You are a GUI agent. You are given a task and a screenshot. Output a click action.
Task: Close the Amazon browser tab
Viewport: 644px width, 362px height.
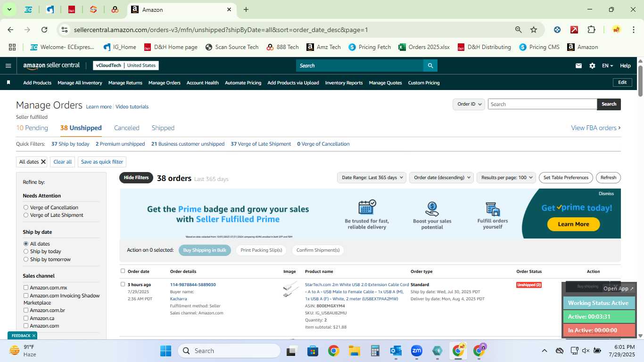[x=229, y=9]
